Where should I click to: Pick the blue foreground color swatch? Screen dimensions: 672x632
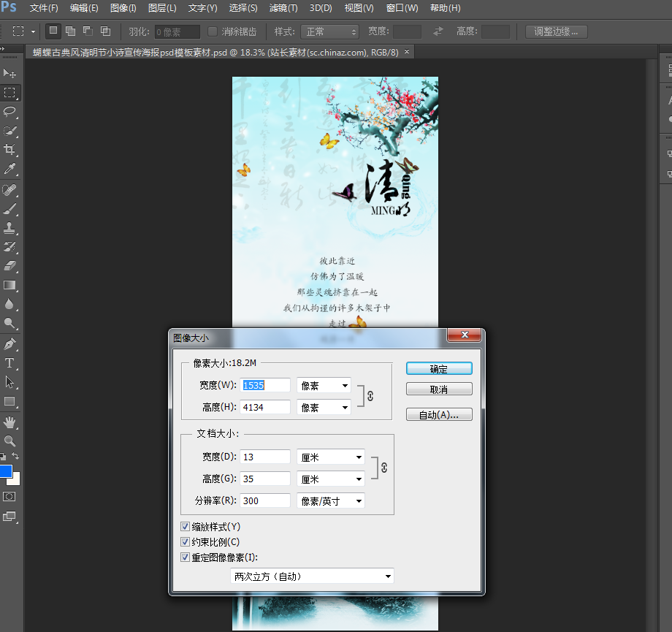[x=5, y=471]
